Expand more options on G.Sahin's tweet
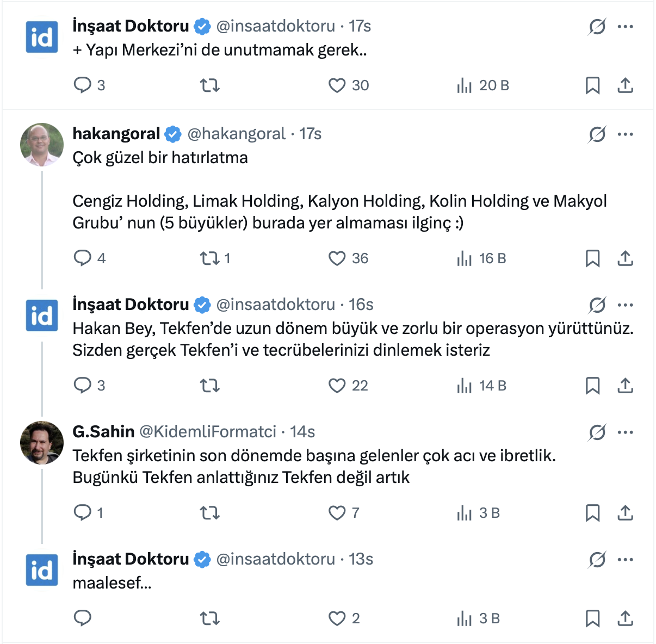 [626, 432]
